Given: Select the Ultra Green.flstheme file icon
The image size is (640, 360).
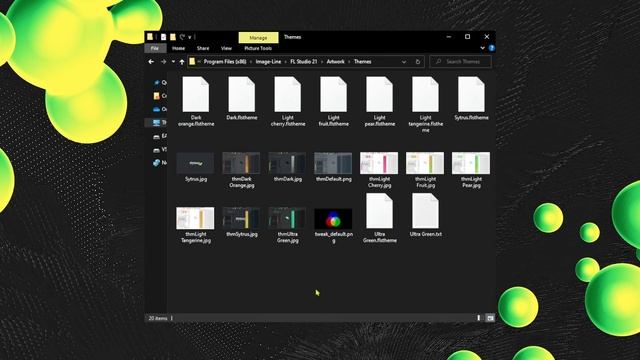Looking at the screenshot, I should coord(379,211).
